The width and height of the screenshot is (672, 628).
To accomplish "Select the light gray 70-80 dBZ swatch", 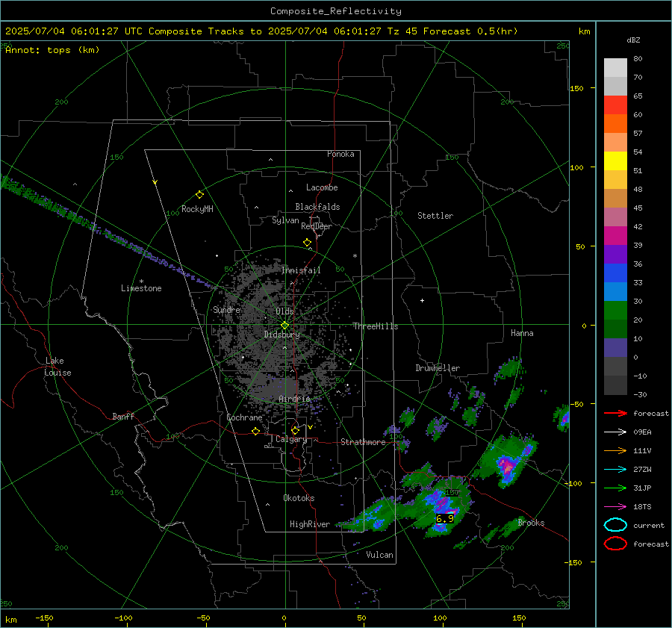I will [x=615, y=68].
